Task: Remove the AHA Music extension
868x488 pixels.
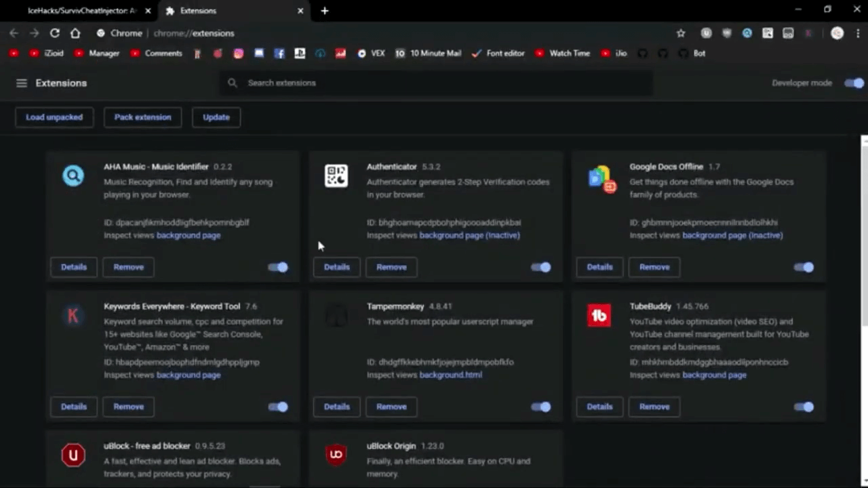Action: [x=129, y=267]
